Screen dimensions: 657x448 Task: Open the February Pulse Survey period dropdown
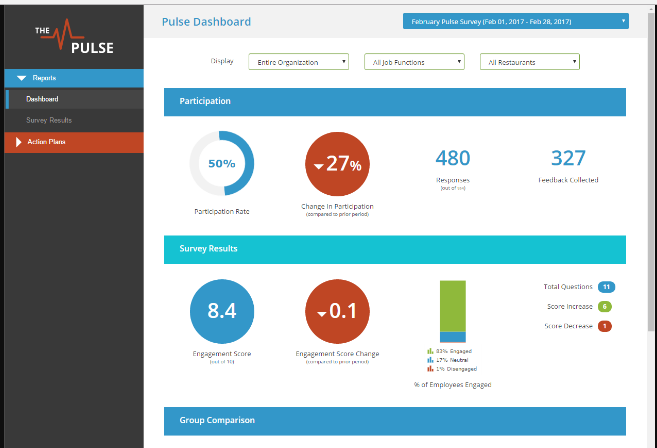(x=515, y=20)
